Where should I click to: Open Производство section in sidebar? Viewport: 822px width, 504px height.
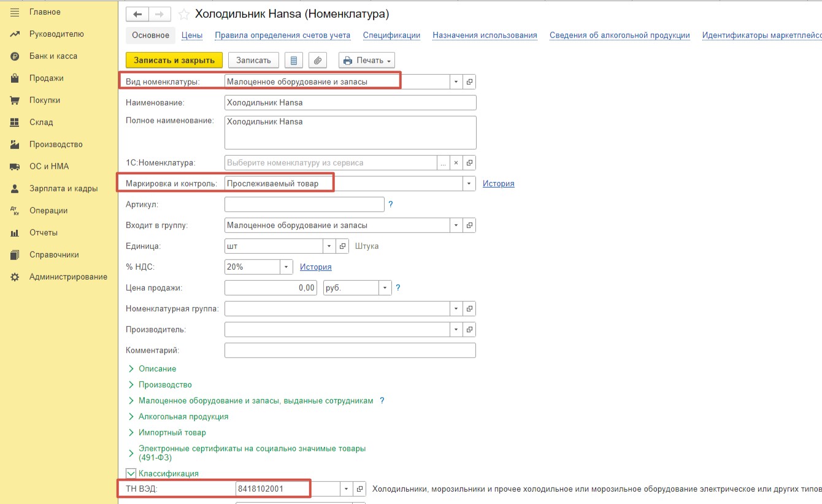coord(56,144)
